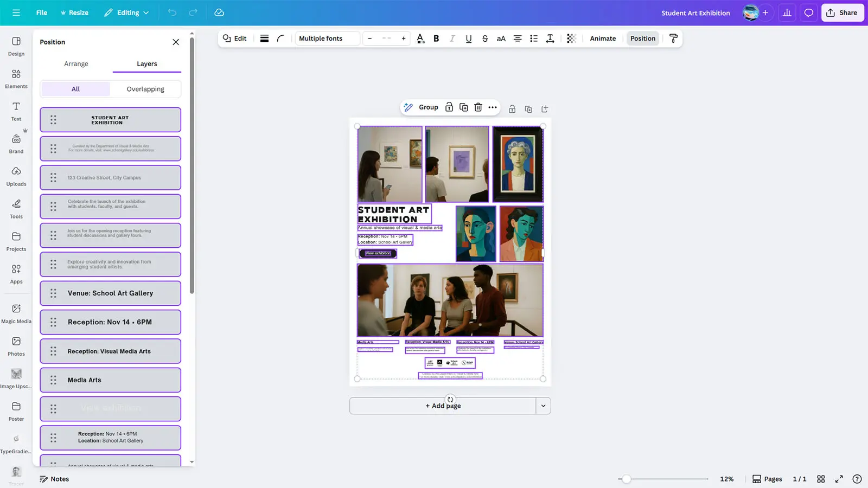
Task: Click the Share button
Action: (x=842, y=12)
